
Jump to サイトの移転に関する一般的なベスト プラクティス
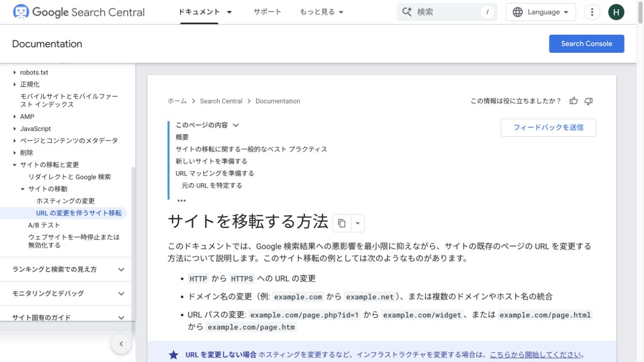pos(251,149)
